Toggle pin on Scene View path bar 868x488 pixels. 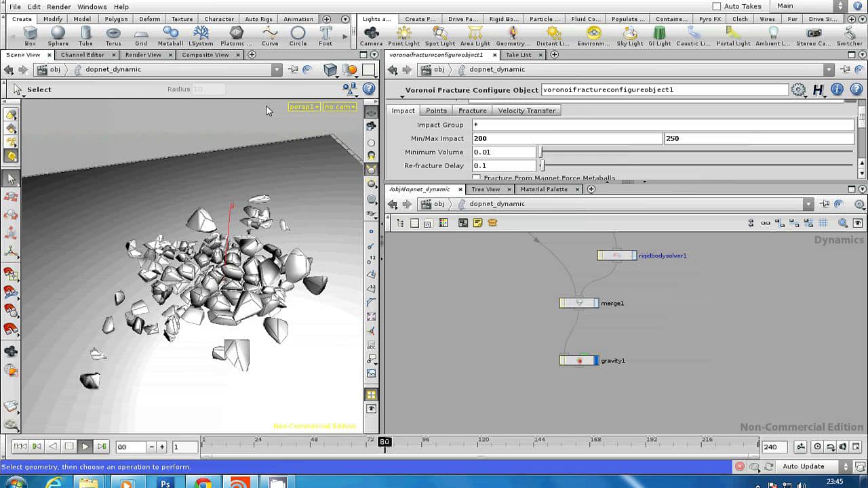point(293,69)
